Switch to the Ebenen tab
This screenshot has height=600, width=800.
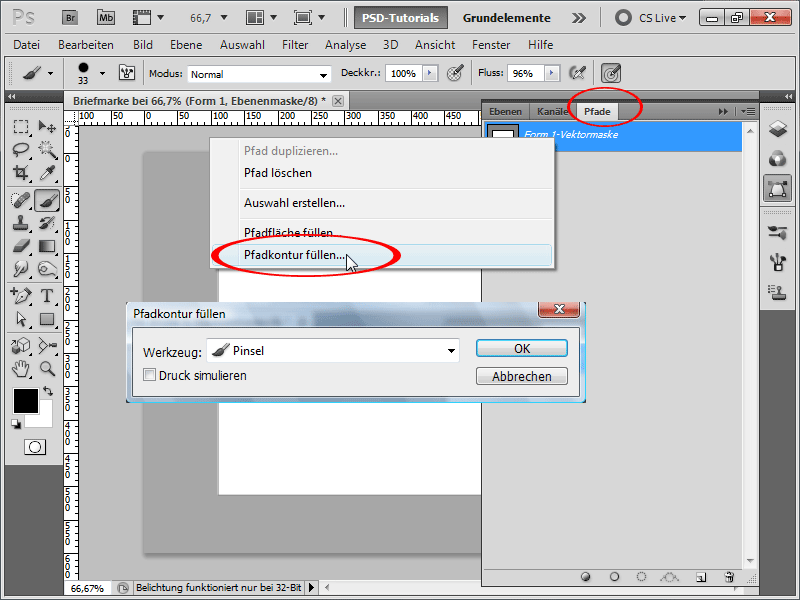point(505,112)
